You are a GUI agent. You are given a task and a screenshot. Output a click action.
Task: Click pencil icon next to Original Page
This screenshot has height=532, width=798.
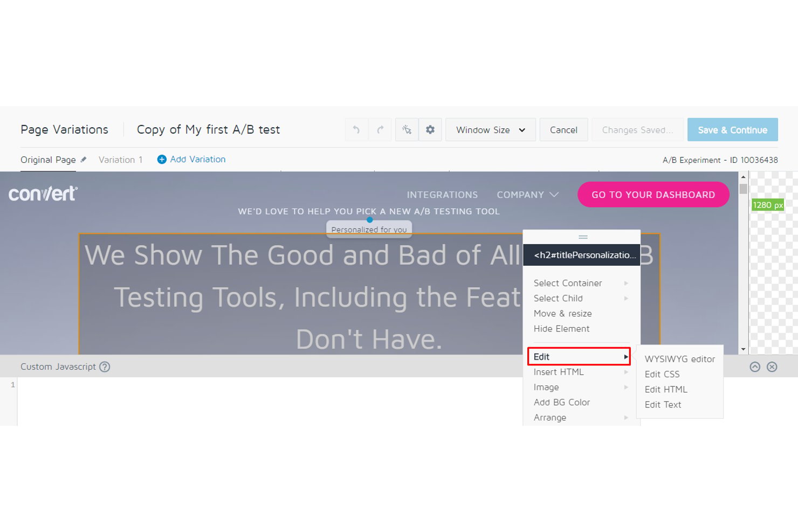point(84,160)
